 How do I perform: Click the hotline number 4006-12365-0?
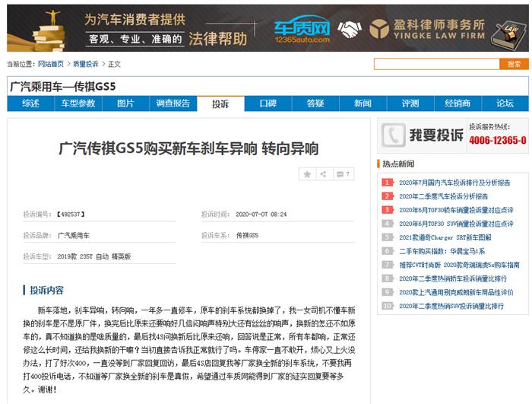tap(497, 140)
